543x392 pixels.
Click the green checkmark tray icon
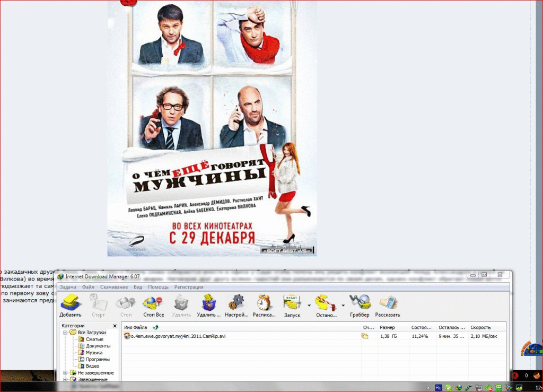[449, 388]
